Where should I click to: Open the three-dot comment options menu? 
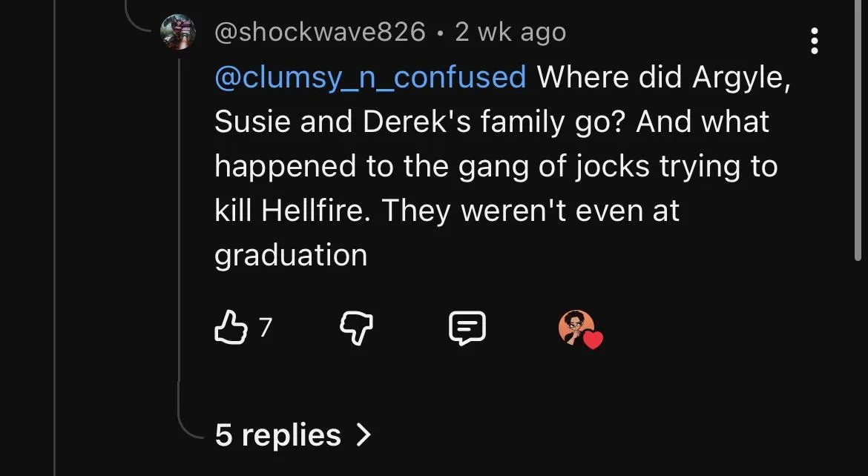pos(815,41)
